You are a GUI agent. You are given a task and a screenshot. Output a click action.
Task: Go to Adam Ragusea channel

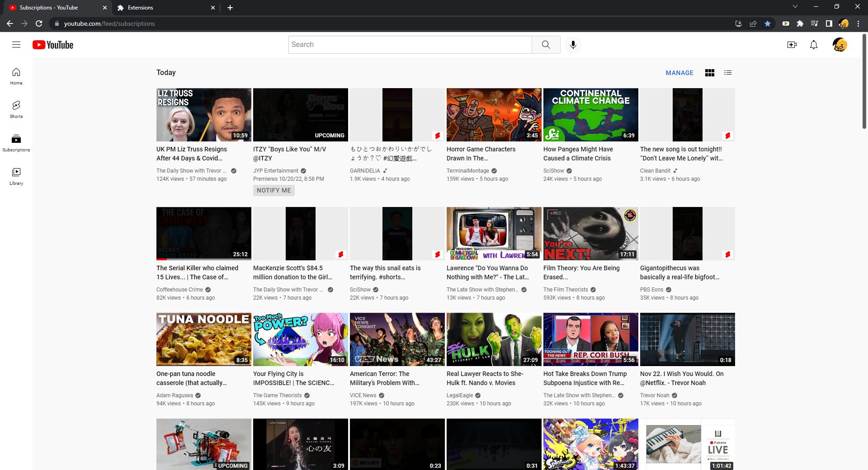(175, 395)
